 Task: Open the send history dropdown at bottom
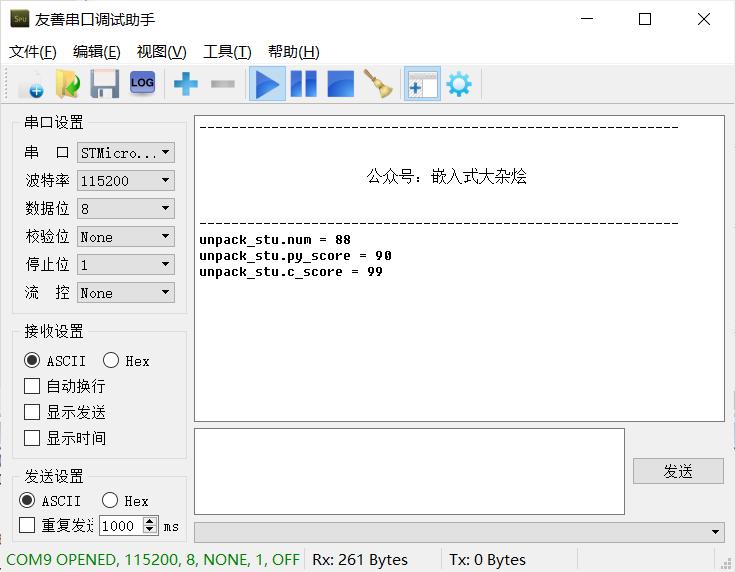459,532
